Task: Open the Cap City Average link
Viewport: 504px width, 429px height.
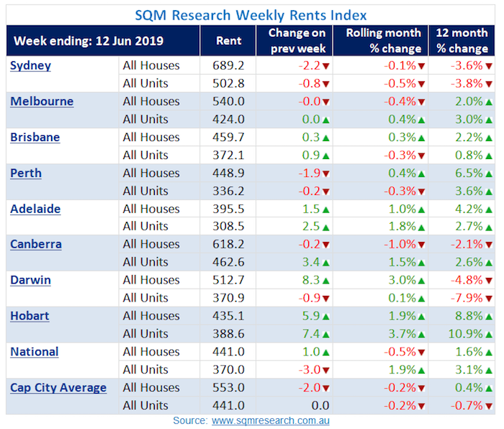Action: (58, 388)
